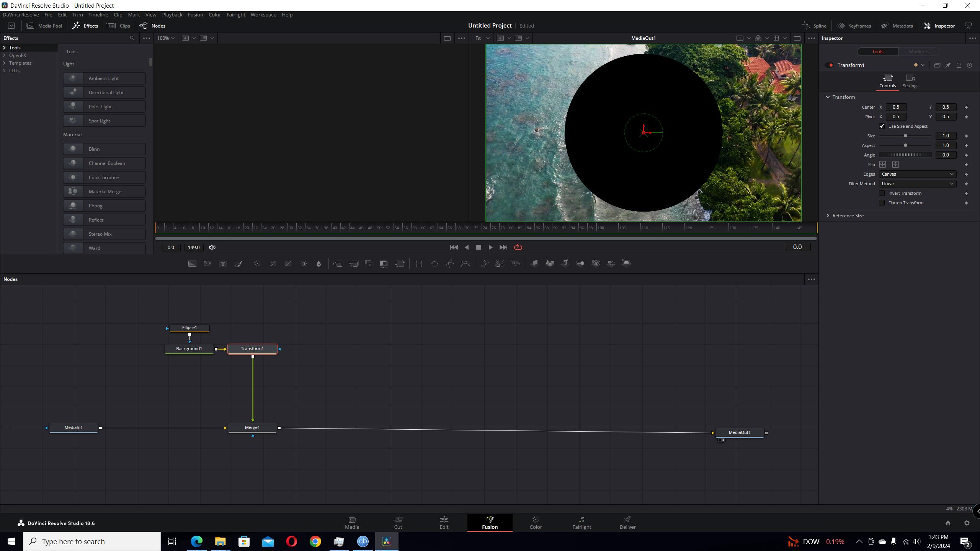Add a Fast Noise node from toolbar
Screen dimensions: 980x551
pyautogui.click(x=207, y=264)
